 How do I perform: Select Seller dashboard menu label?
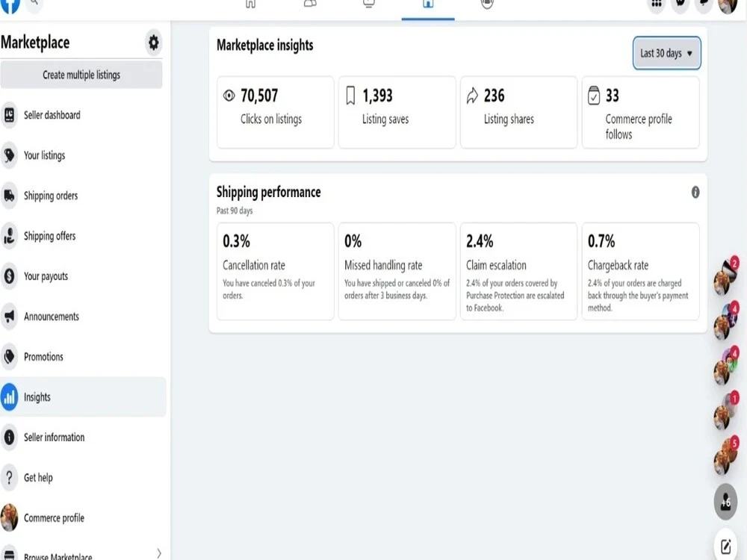(52, 115)
